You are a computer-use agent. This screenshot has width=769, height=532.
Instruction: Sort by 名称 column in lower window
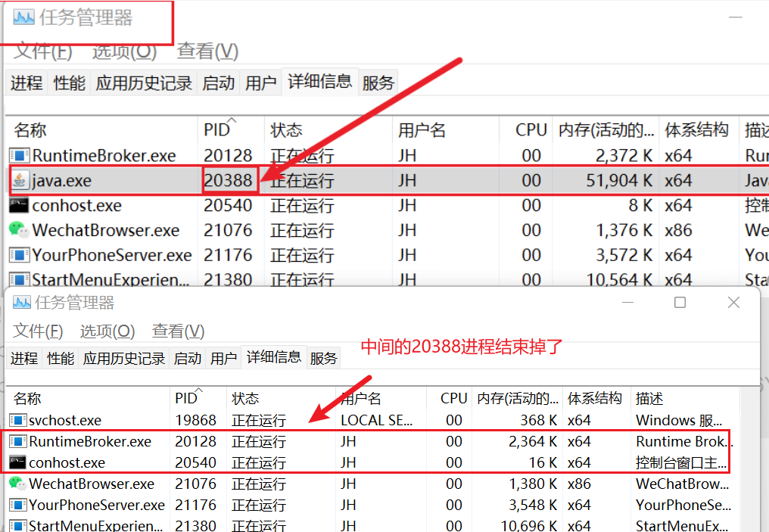pyautogui.click(x=88, y=398)
